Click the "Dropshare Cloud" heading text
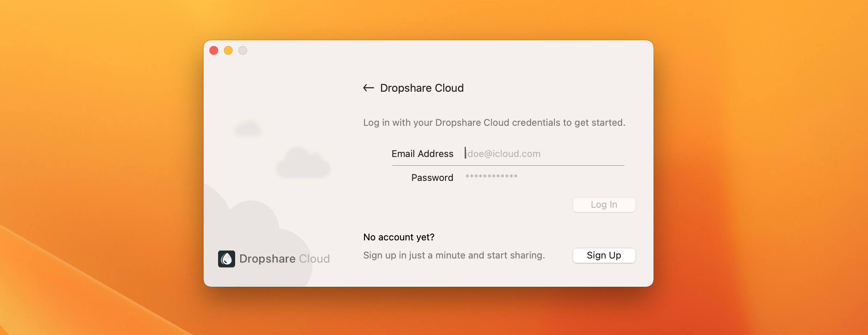 [x=422, y=88]
